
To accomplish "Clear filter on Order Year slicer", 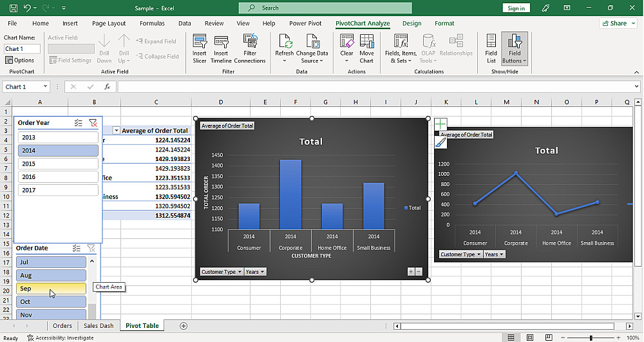I will (93, 123).
